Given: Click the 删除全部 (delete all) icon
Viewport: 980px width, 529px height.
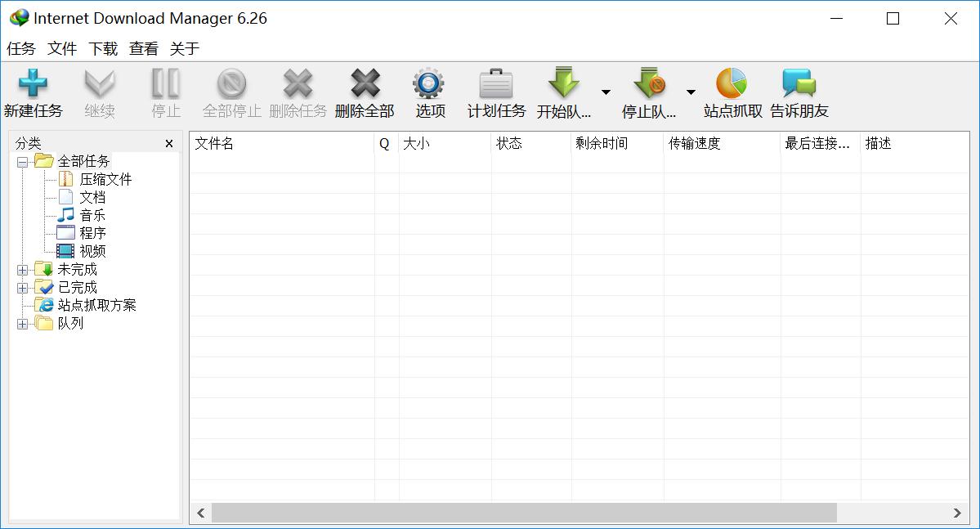Looking at the screenshot, I should (x=365, y=84).
